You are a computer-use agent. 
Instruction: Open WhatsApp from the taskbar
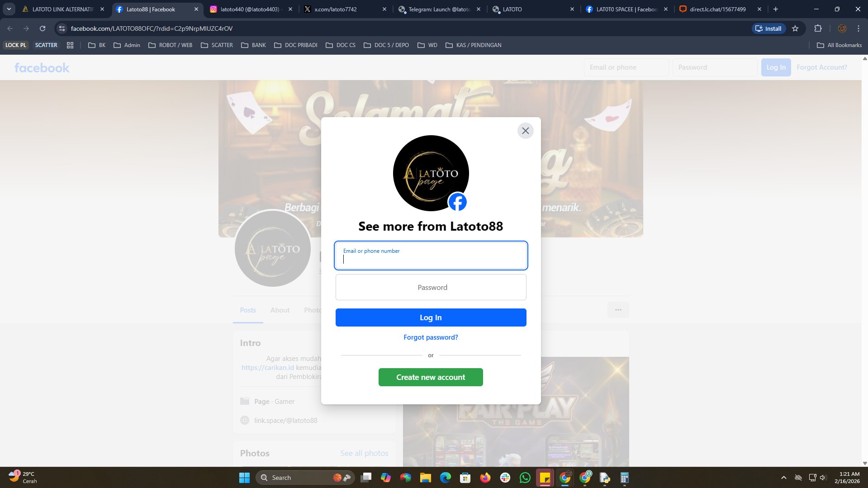(x=525, y=478)
